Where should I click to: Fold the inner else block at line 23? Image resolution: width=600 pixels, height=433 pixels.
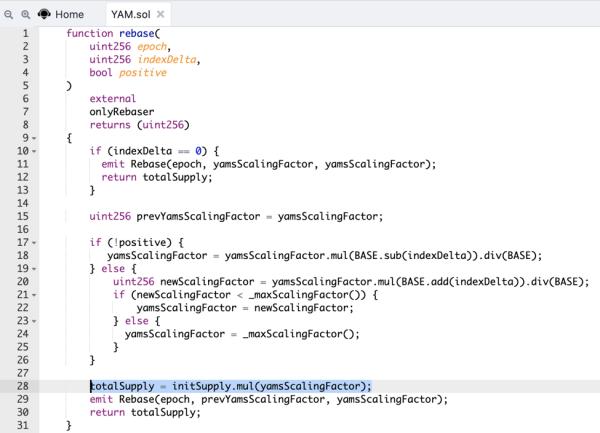click(x=35, y=320)
